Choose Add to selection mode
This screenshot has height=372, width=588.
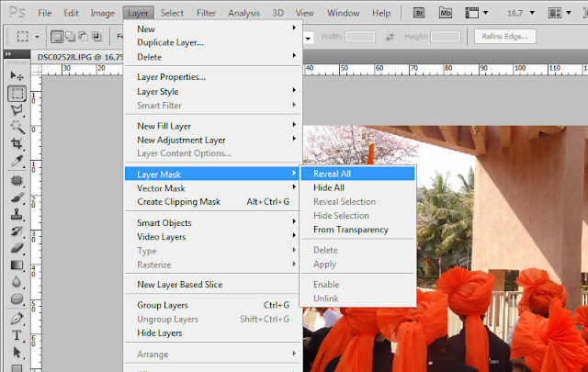(70, 37)
